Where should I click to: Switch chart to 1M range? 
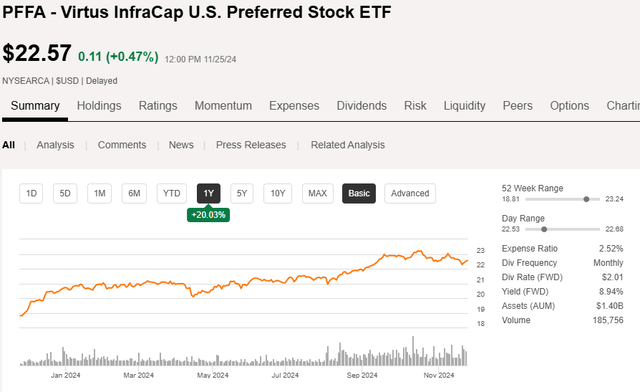pos(100,194)
